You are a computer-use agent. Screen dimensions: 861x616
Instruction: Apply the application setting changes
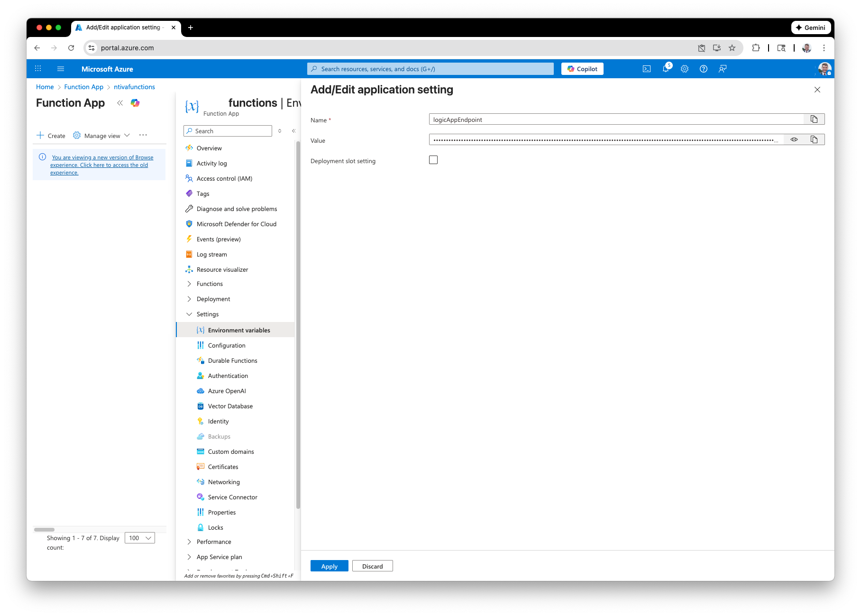coord(329,566)
